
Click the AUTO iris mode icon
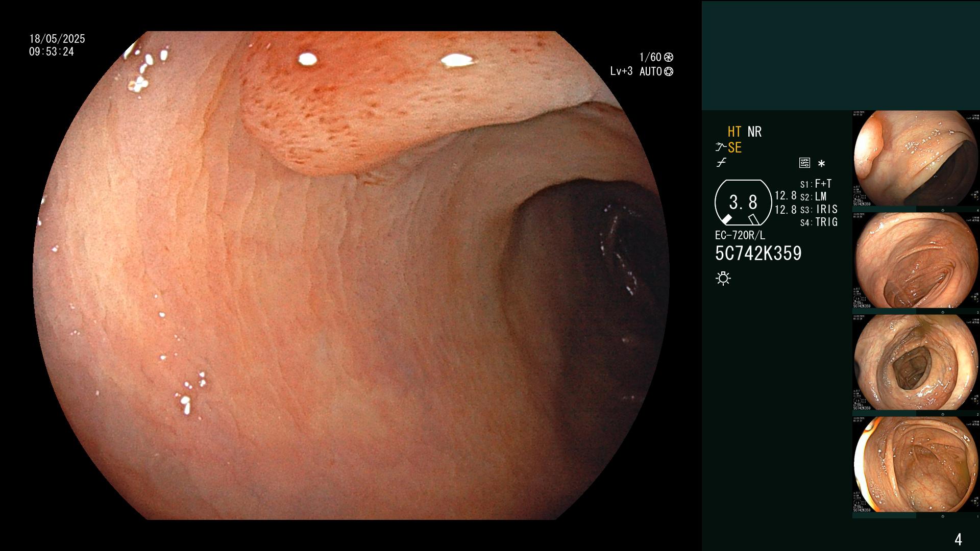(x=669, y=71)
